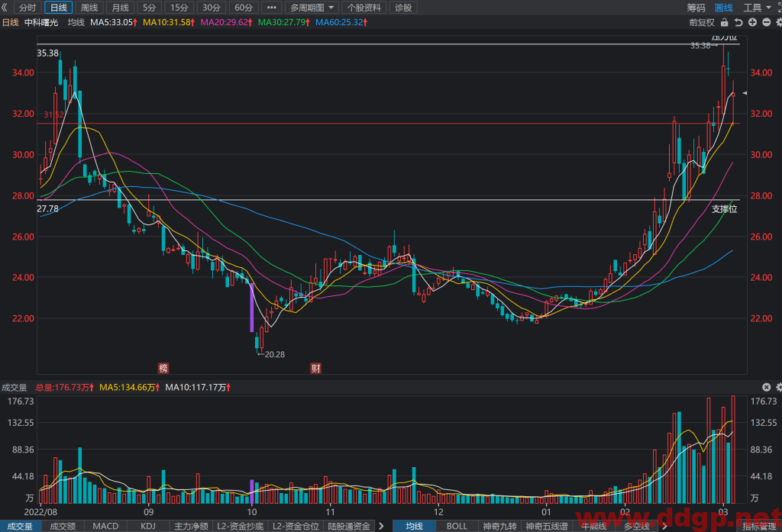Viewport: 782px width, 532px height.
Task: Open 前复权 adjustment setting
Action: tap(702, 22)
